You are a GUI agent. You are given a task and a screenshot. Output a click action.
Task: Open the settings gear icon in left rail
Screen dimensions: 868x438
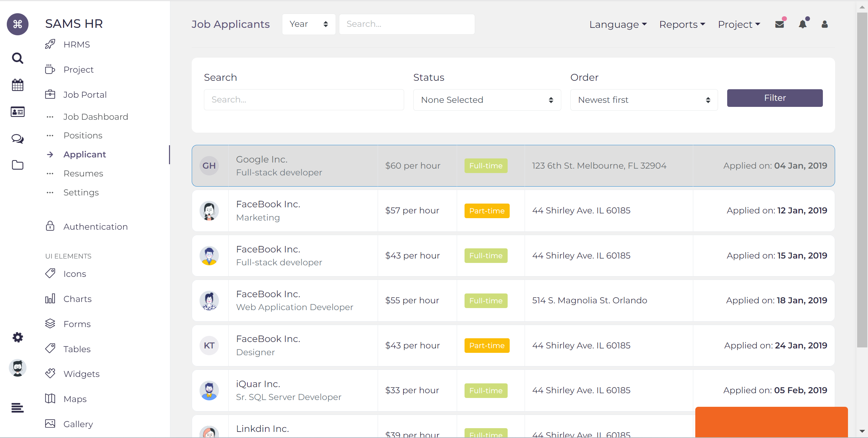tap(18, 337)
